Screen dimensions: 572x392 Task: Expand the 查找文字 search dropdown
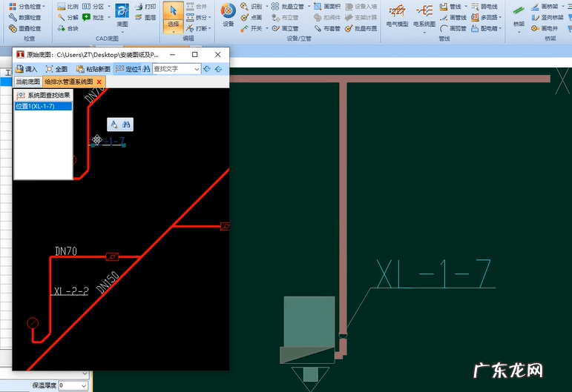197,69
